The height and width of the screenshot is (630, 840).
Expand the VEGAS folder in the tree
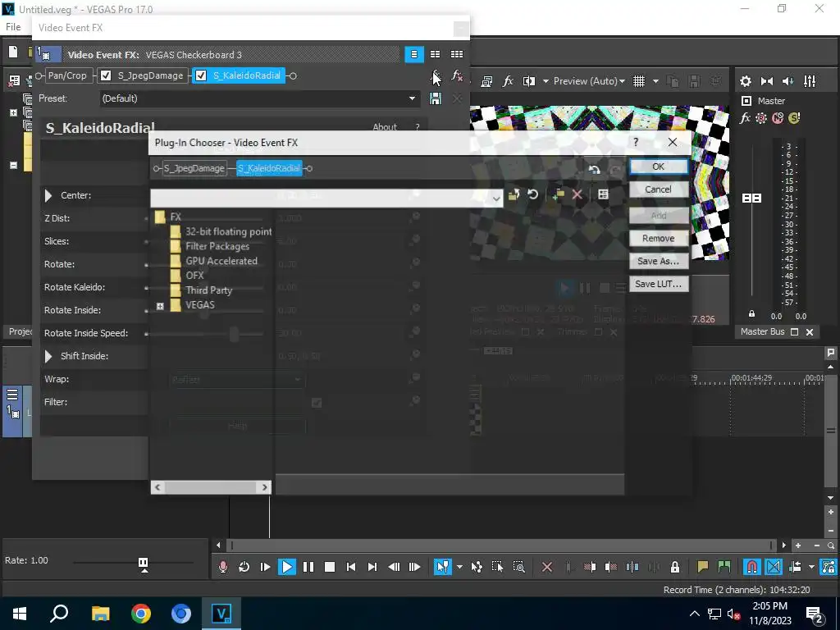pyautogui.click(x=160, y=306)
